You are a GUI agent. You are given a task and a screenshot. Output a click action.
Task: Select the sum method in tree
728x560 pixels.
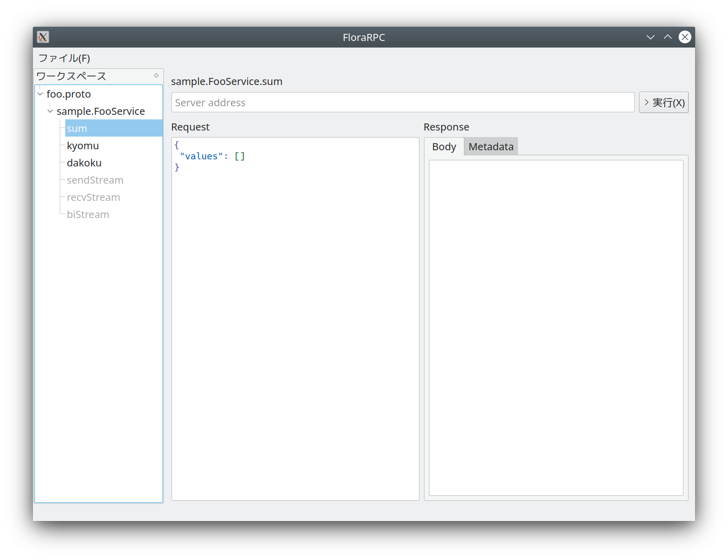pos(77,128)
